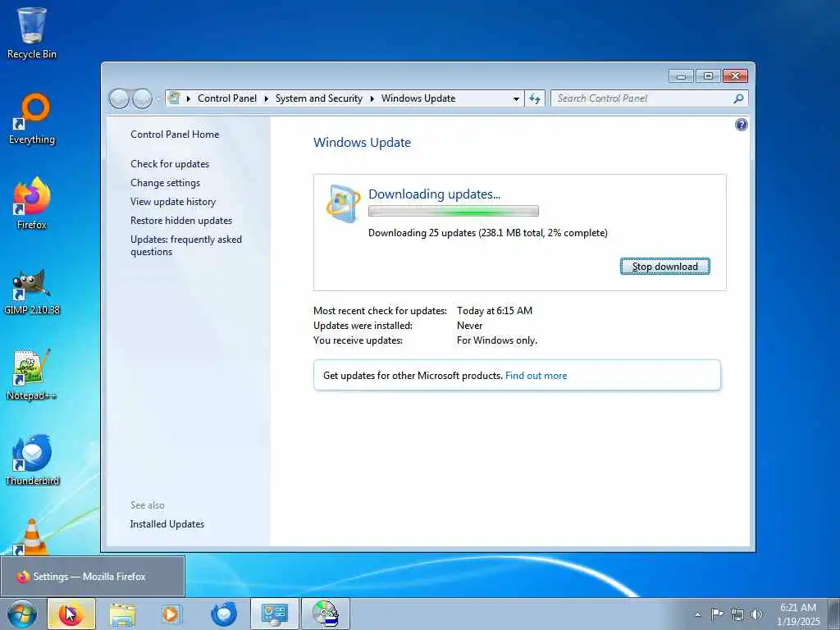Open the disc installer taskbar icon

pos(325,614)
